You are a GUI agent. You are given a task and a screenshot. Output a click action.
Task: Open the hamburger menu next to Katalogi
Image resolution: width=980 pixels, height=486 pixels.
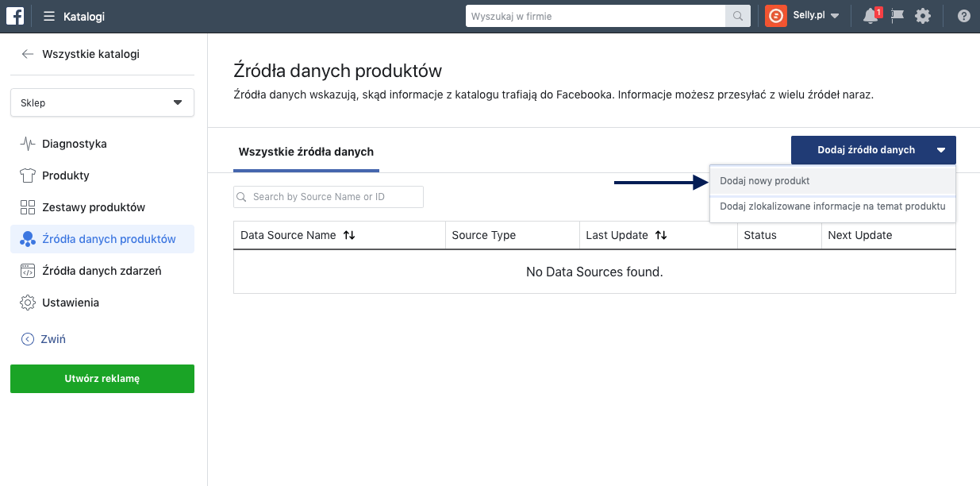click(x=49, y=17)
